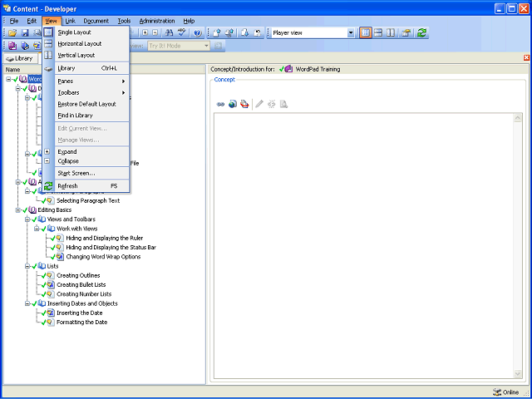Run the spelling check toolbar icon

pyautogui.click(x=182, y=33)
